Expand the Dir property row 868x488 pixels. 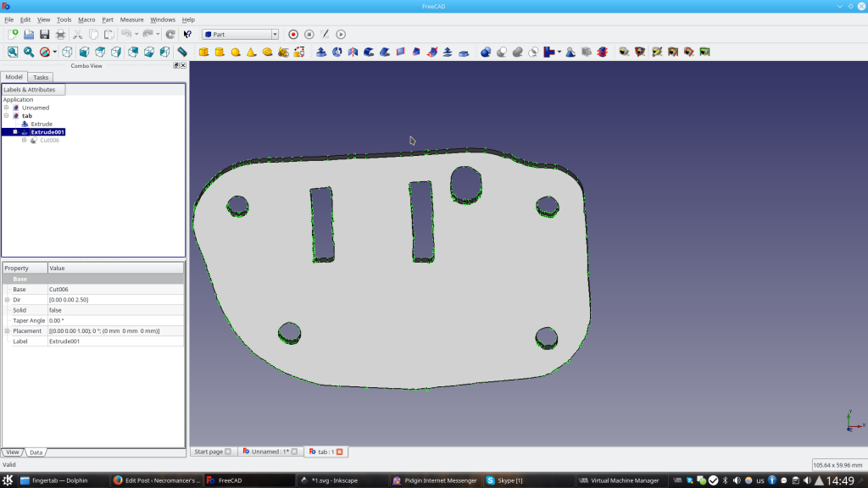(5, 299)
